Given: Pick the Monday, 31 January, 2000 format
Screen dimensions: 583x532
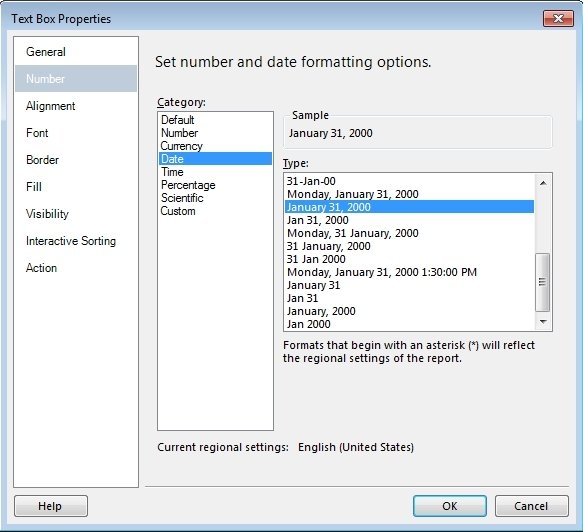Looking at the screenshot, I should coord(409,233).
